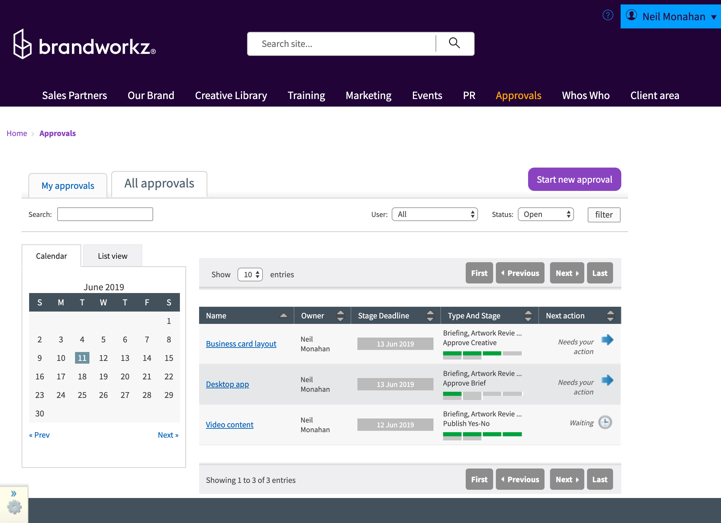The image size is (721, 523).
Task: Click the bottom Previous pagination button
Action: tap(520, 479)
